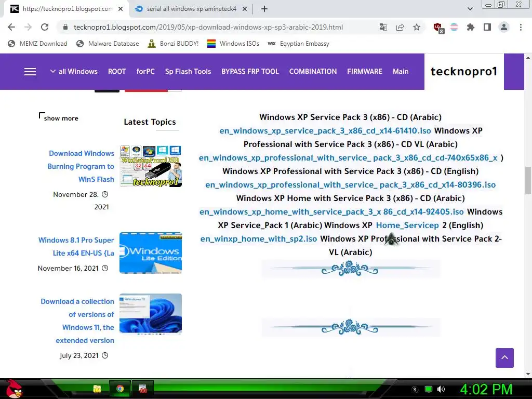Select the tecknopro1.blogspot.com tab

pos(67,9)
